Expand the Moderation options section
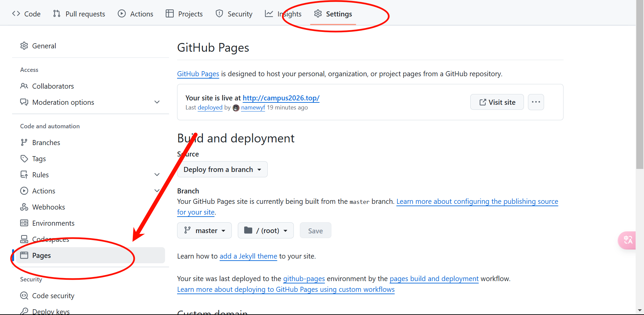 (x=157, y=102)
